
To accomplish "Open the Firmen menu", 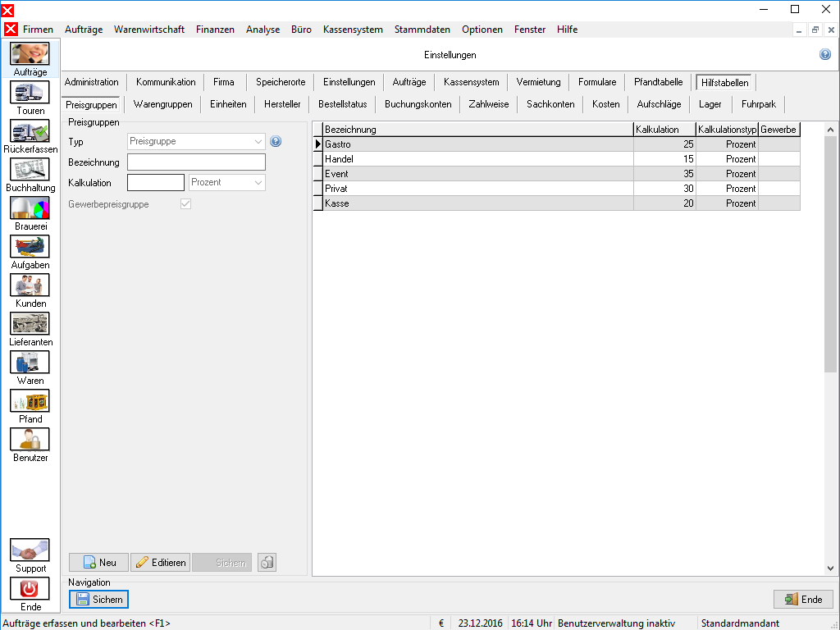I will [x=38, y=30].
